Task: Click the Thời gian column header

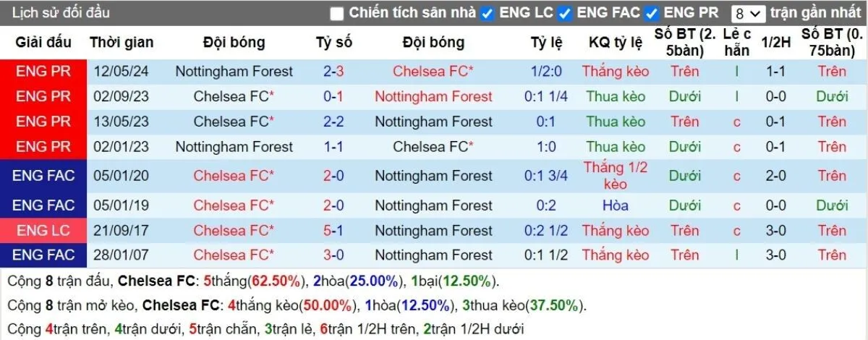Action: click(122, 43)
